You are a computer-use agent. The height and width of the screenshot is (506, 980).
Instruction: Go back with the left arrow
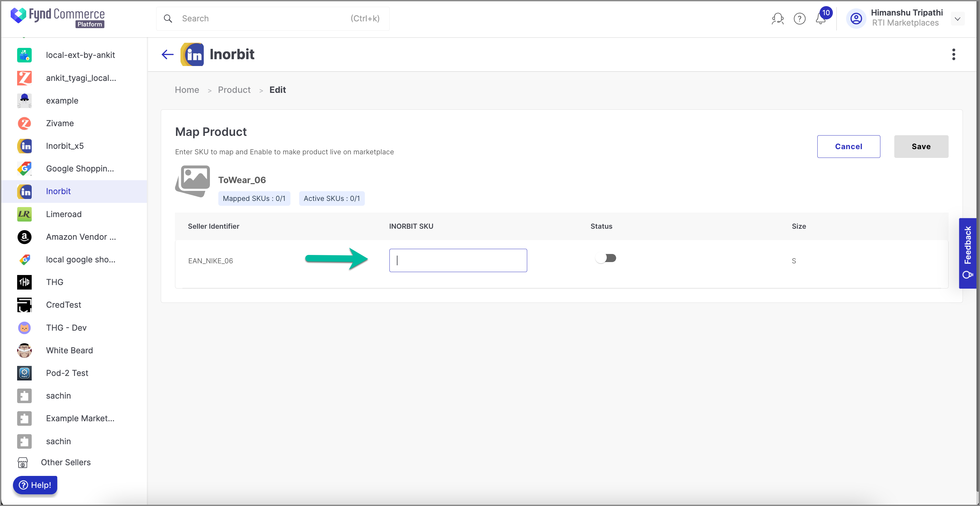click(x=168, y=54)
